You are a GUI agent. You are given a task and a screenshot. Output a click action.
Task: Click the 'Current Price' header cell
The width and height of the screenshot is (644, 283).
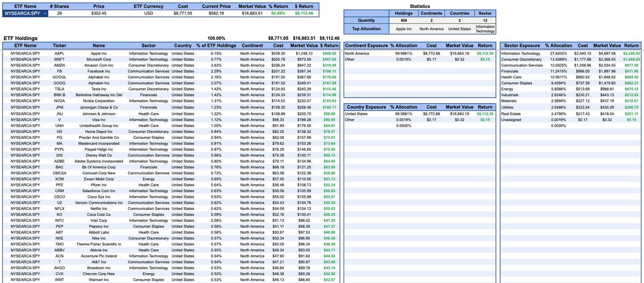click(216, 6)
